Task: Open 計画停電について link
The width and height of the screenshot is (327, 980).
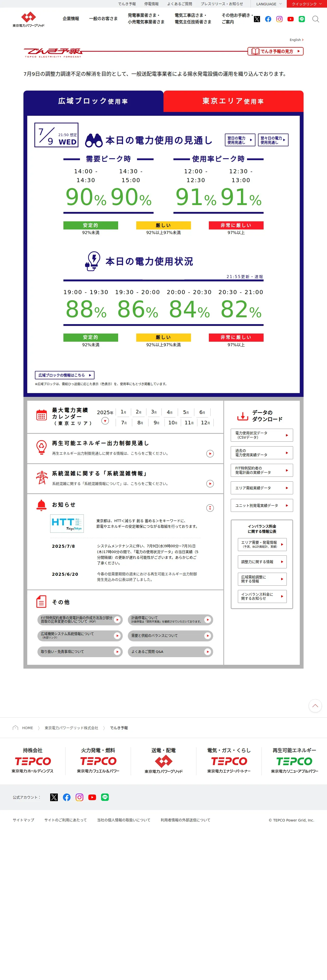Action: [170, 620]
